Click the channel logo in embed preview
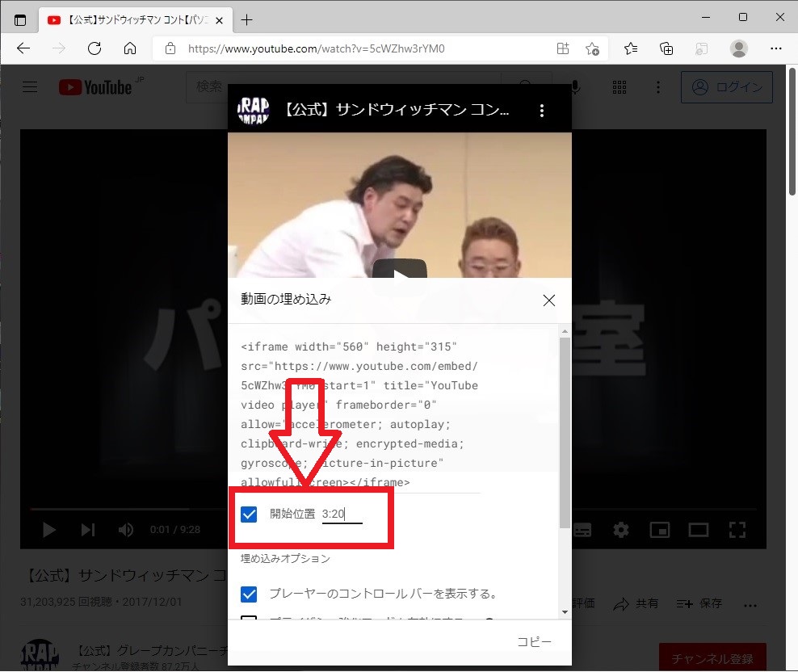This screenshot has width=798, height=672. [254, 111]
